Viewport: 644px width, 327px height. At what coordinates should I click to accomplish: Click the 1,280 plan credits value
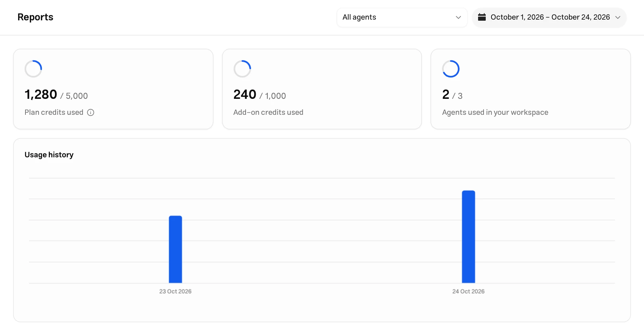[x=41, y=94]
